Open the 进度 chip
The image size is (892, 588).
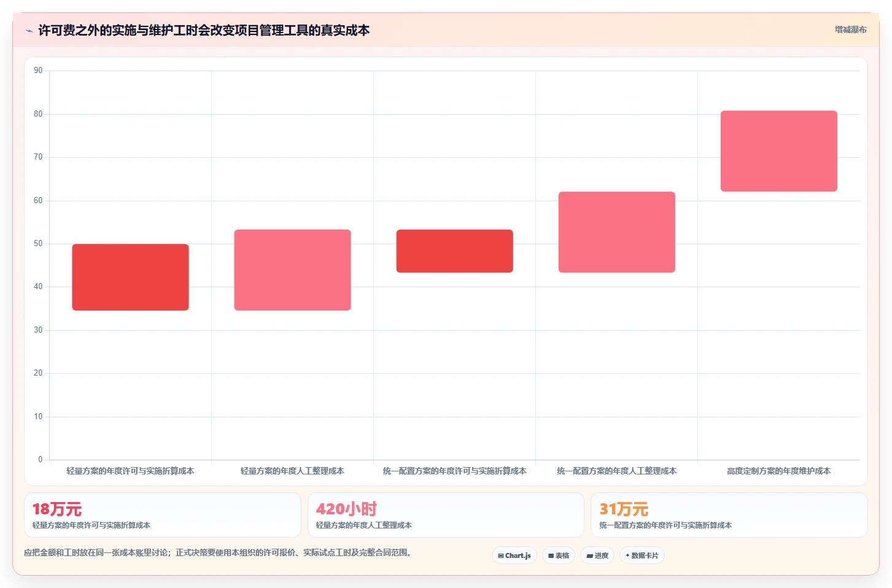pyautogui.click(x=597, y=555)
